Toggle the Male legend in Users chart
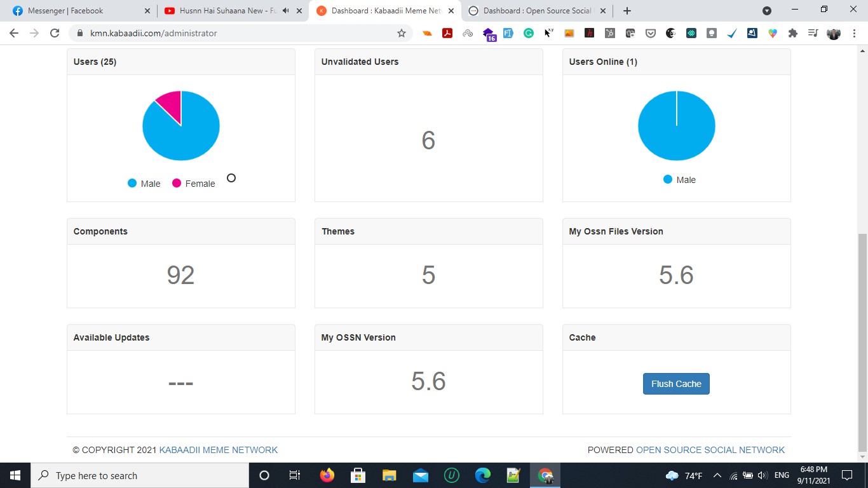This screenshot has height=488, width=868. pos(144,184)
